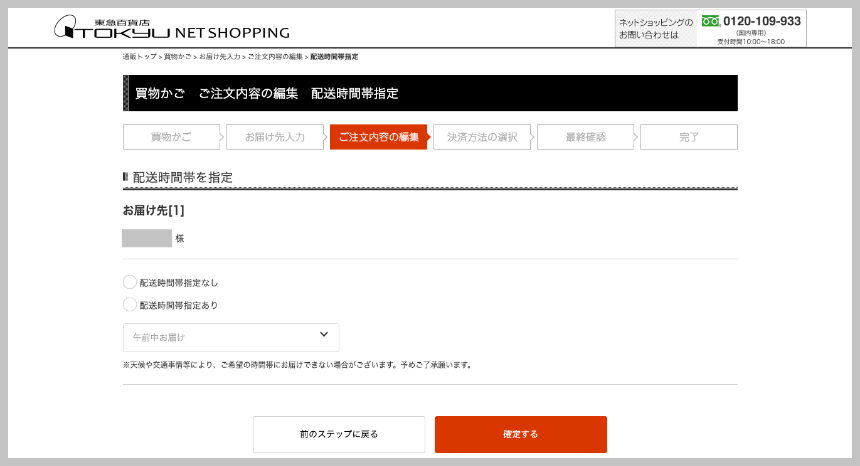
Task: Select the ご注文内容の編集 step tab
Action: tap(378, 137)
